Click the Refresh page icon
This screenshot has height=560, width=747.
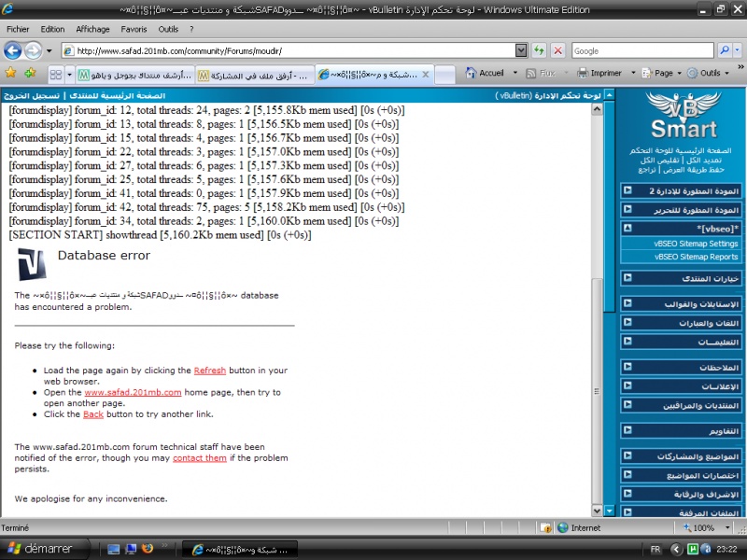point(540,50)
